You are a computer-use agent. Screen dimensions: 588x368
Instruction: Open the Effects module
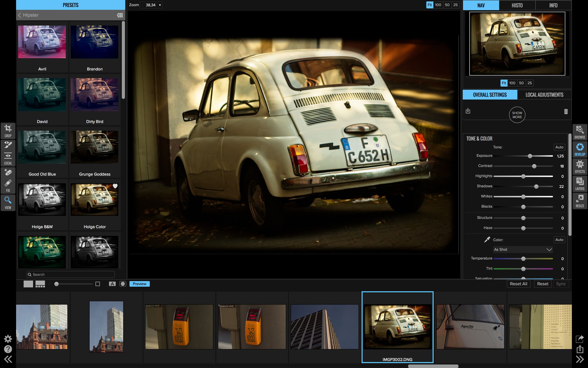[580, 166]
